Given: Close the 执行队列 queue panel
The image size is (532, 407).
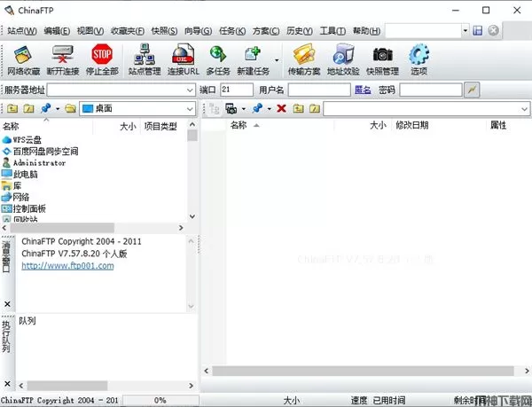Looking at the screenshot, I should pos(7,384).
